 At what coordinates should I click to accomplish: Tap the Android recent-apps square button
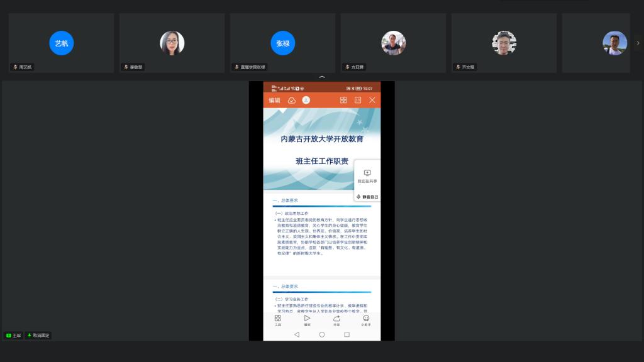[x=347, y=334]
